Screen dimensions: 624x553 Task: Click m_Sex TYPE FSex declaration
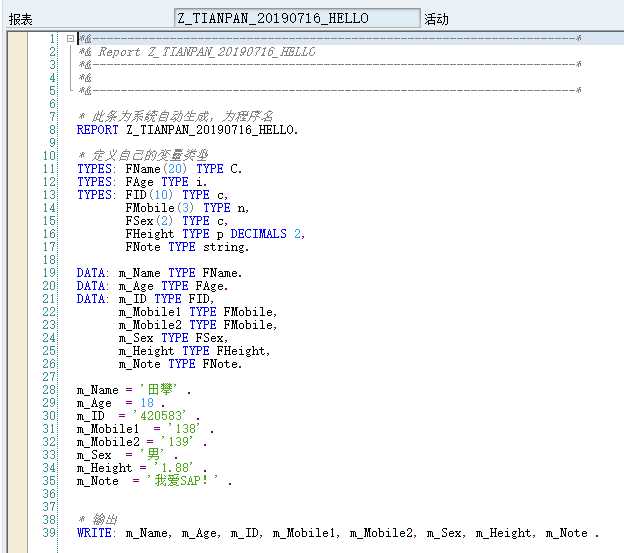click(173, 338)
